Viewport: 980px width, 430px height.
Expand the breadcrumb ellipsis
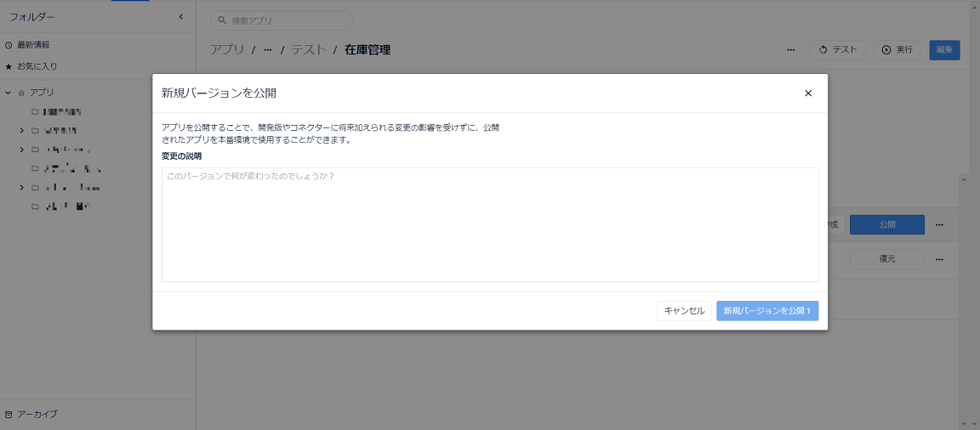pyautogui.click(x=267, y=50)
